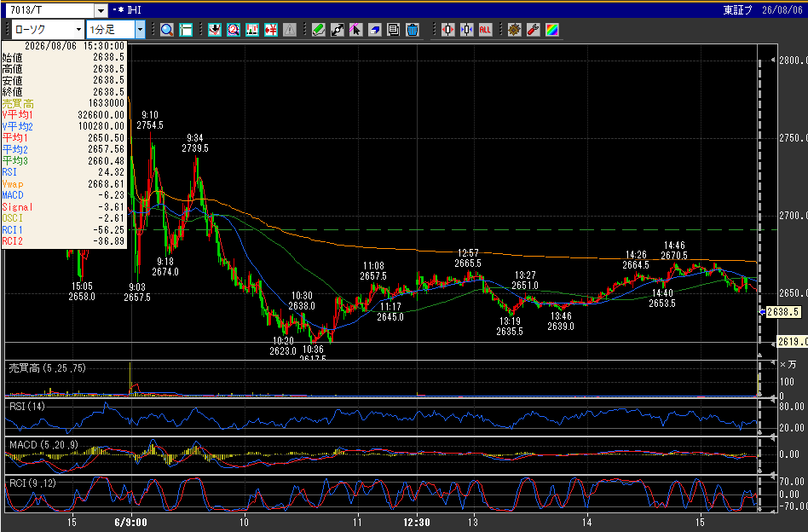The height and width of the screenshot is (532, 808).
Task: Click the 11:08 2657.5 annotation
Action: pos(373,270)
